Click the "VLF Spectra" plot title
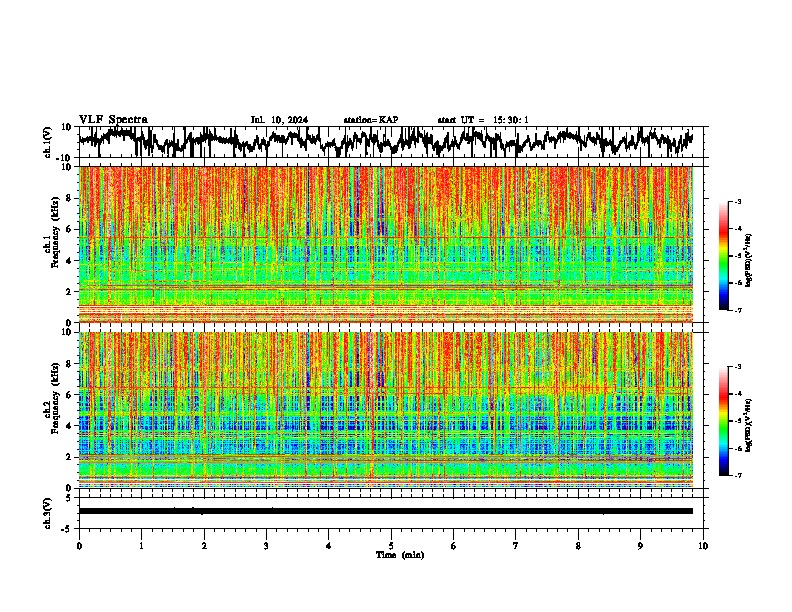The height and width of the screenshot is (612, 792). click(113, 120)
